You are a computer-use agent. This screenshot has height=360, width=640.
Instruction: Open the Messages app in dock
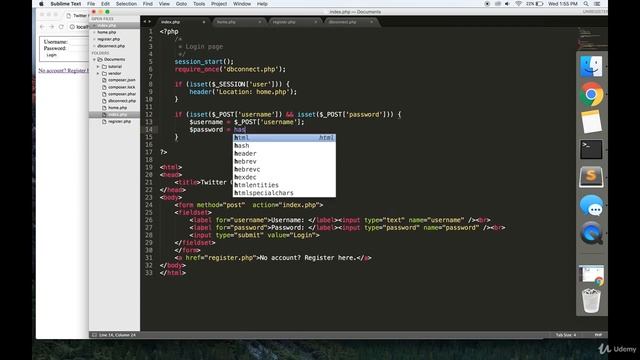(x=591, y=205)
